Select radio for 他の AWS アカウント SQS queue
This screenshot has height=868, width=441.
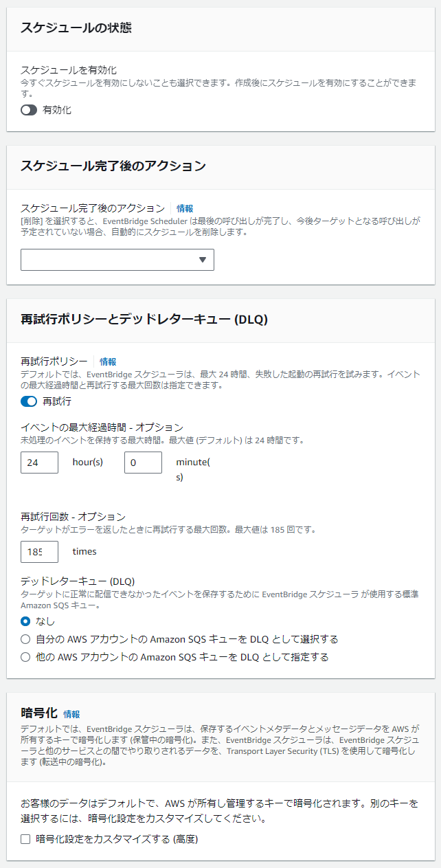coord(25,657)
